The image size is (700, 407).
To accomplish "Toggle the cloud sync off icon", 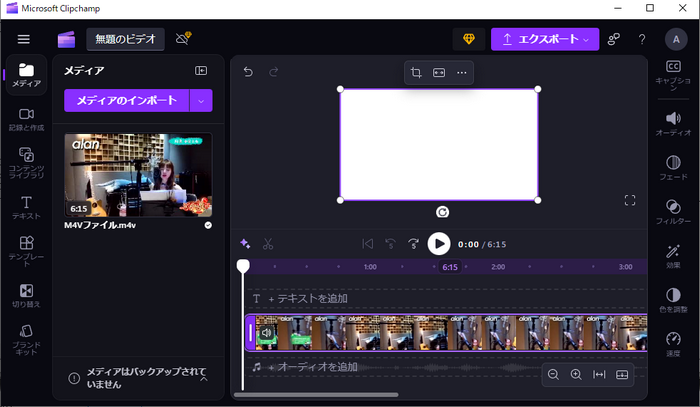I will click(x=183, y=39).
